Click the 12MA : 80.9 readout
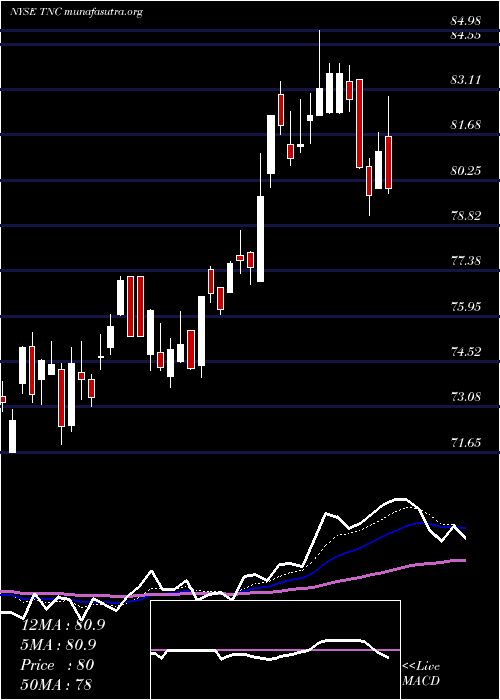The width and height of the screenshot is (500, 700). [63, 625]
